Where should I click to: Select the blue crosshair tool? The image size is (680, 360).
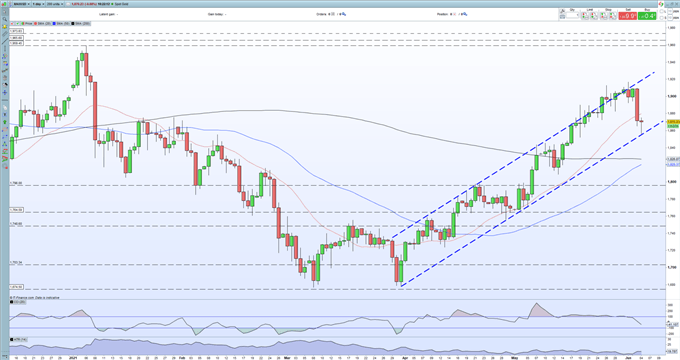click(5, 93)
